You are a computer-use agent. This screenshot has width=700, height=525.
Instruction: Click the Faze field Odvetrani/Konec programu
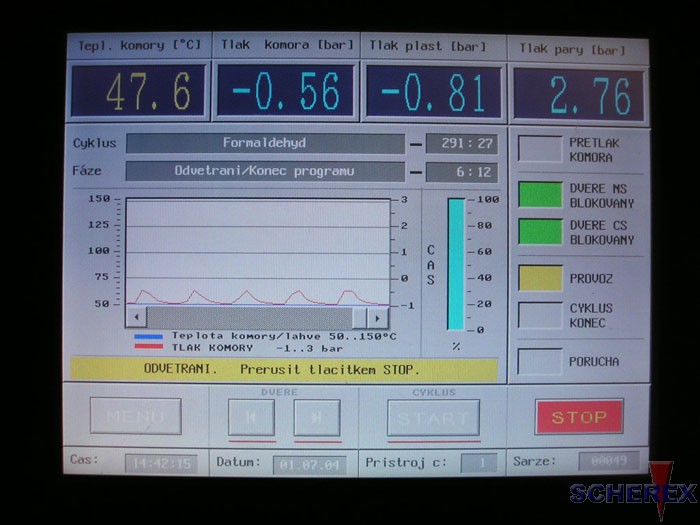point(265,171)
